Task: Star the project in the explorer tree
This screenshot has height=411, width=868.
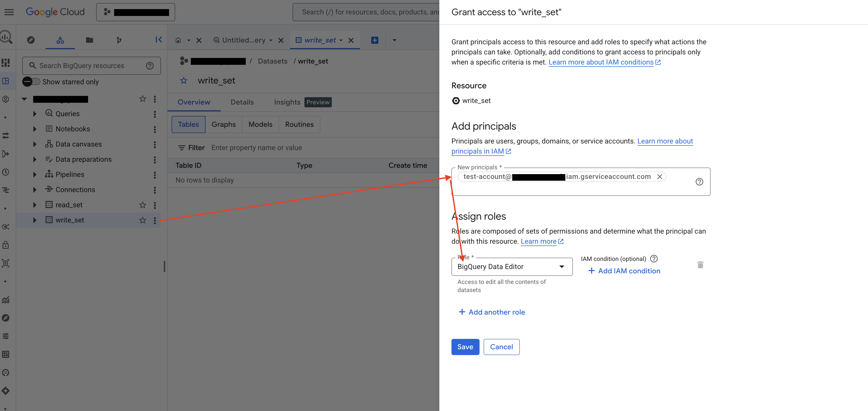Action: [142, 99]
